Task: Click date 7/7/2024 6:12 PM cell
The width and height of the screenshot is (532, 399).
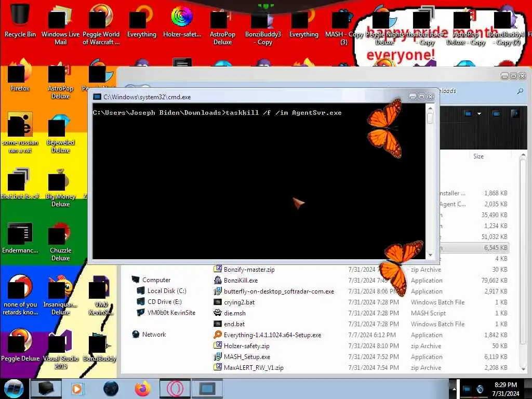Action: [372, 335]
